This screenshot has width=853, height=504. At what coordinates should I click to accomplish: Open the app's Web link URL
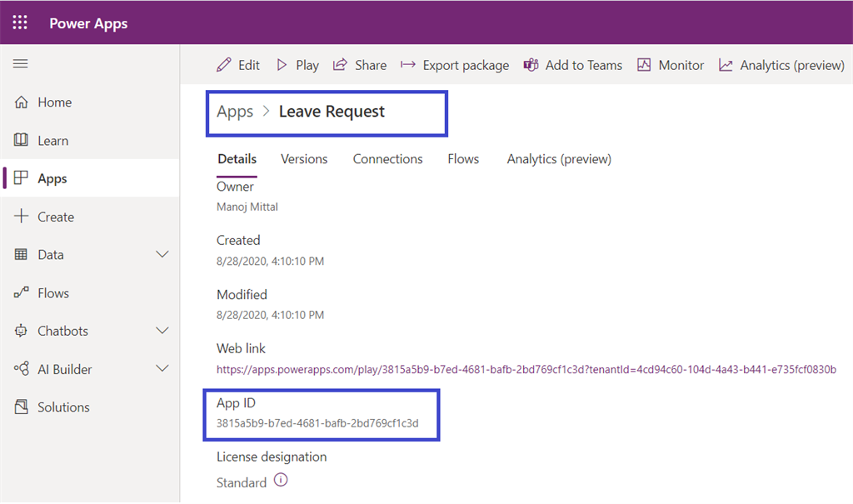[525, 370]
